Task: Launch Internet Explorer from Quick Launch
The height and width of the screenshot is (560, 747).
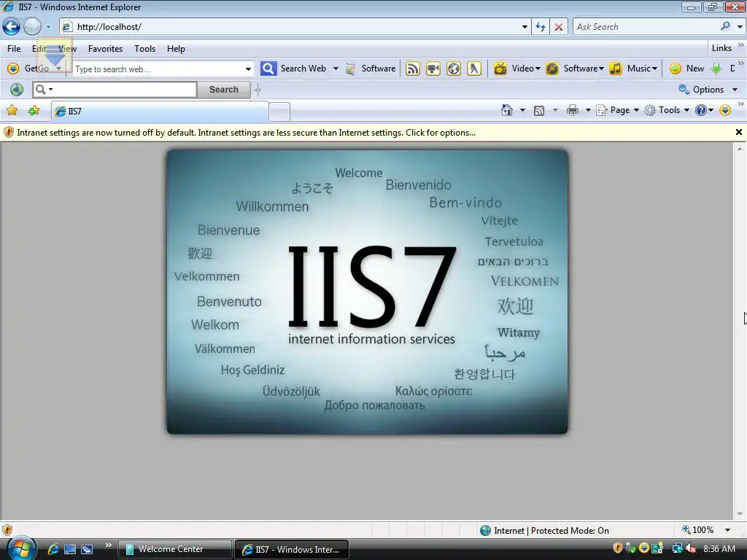Action: click(53, 549)
